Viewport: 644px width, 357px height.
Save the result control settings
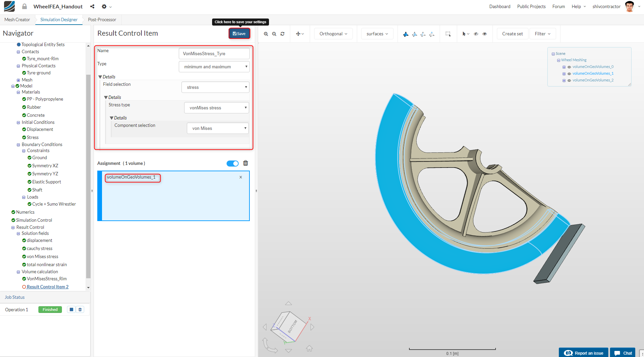coord(239,34)
